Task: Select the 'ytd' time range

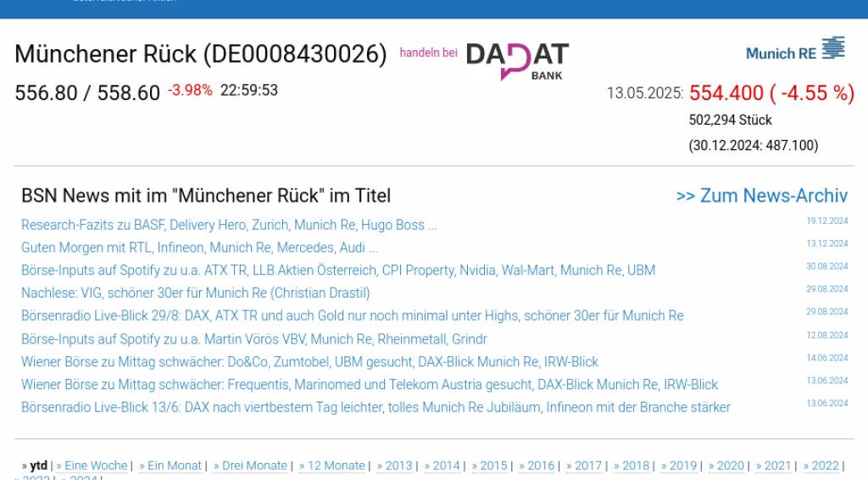Action: [x=38, y=466]
